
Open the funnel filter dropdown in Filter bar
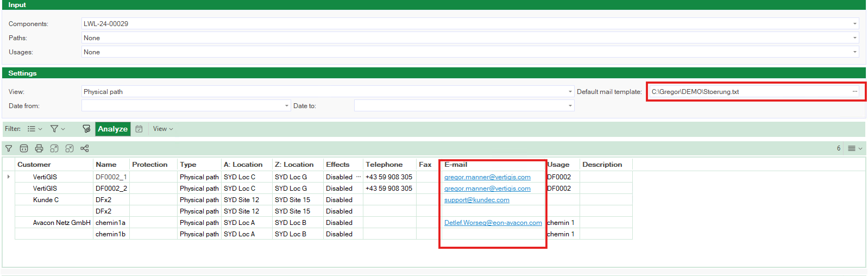click(x=58, y=129)
